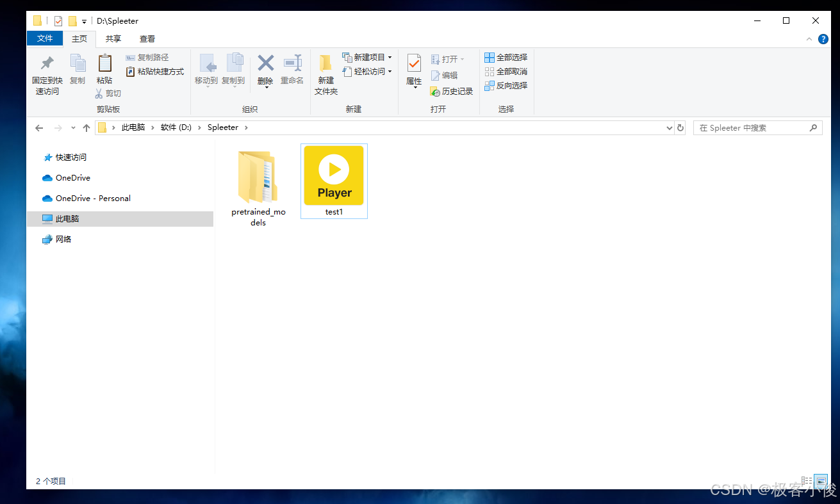This screenshot has height=504, width=840.
Task: Click the Pin to Quick Access icon
Action: pos(47,63)
